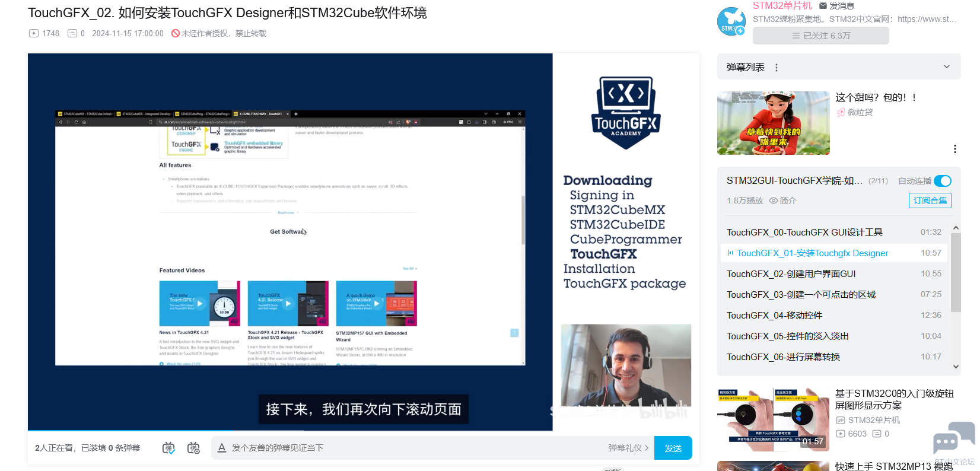
Task: Open danmaku display settings icon
Action: (x=193, y=448)
